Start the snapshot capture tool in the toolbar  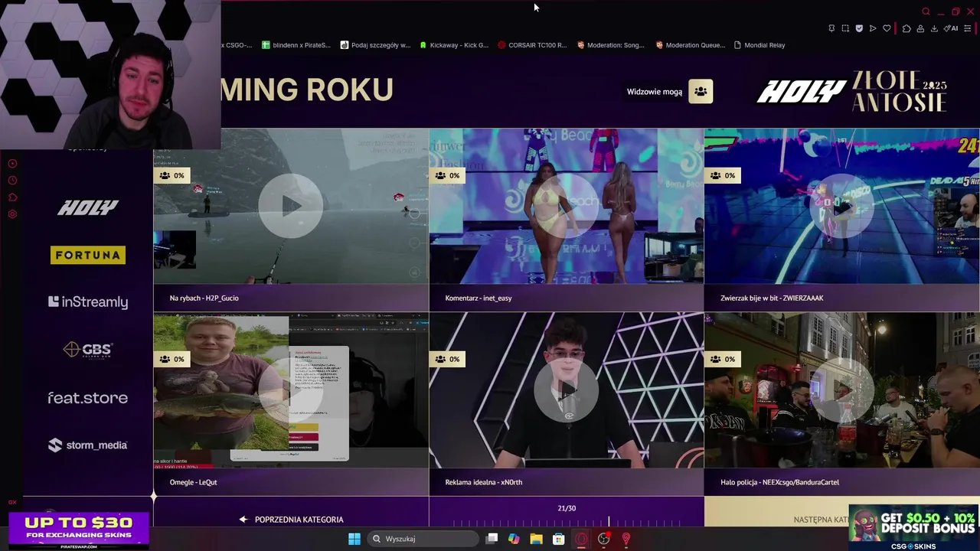[x=845, y=28]
